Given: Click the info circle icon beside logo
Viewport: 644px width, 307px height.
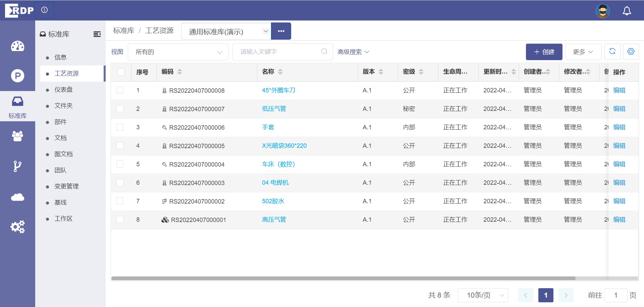Looking at the screenshot, I should click(x=44, y=10).
